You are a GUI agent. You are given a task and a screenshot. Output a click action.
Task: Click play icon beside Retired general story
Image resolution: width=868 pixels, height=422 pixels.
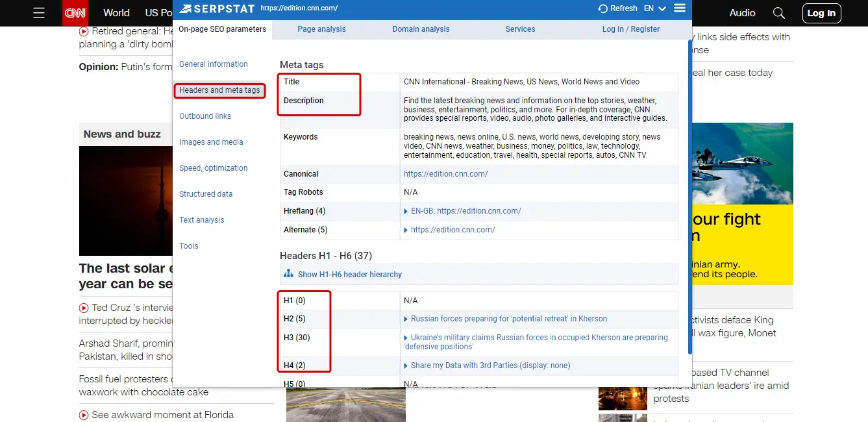click(84, 31)
